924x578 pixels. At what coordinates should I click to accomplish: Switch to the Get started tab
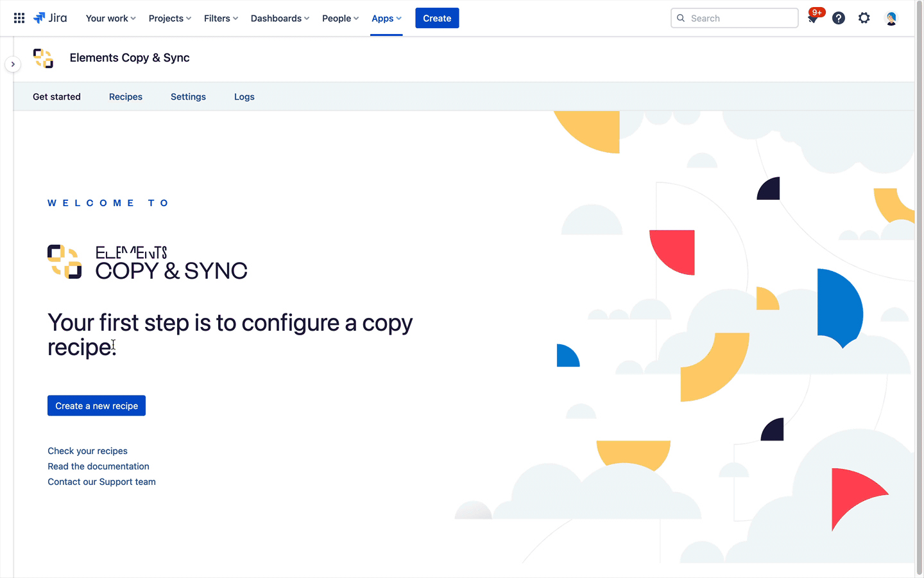tap(56, 96)
